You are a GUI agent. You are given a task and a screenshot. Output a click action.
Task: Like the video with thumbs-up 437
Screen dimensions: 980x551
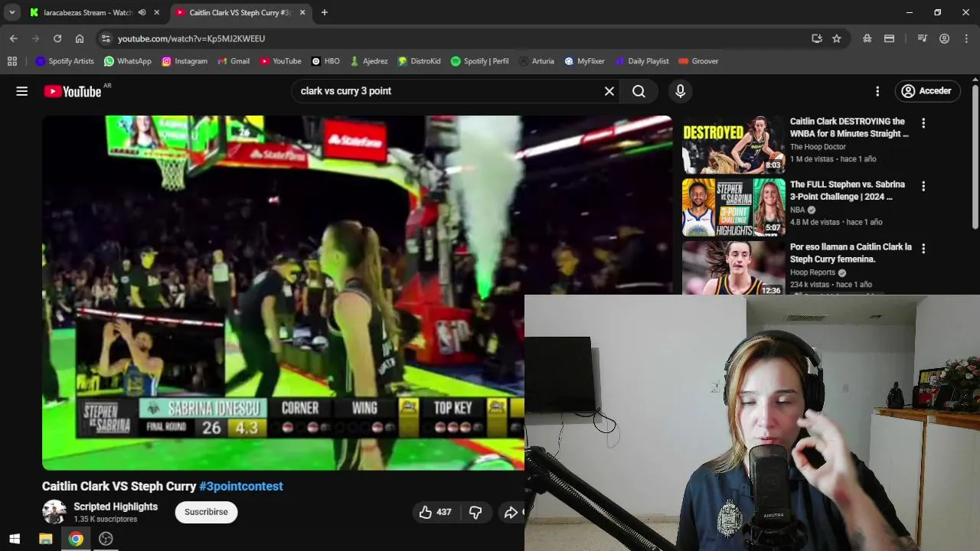point(435,512)
